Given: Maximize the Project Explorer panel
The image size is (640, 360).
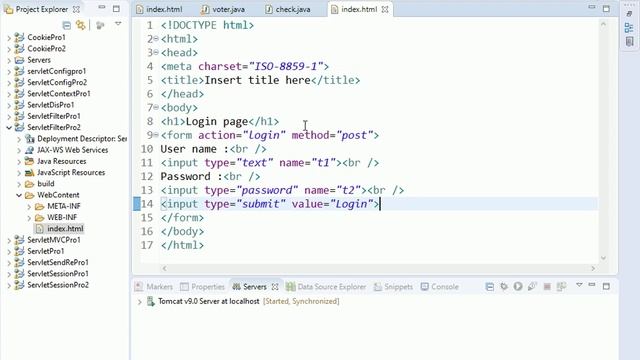Looking at the screenshot, I should [x=116, y=9].
